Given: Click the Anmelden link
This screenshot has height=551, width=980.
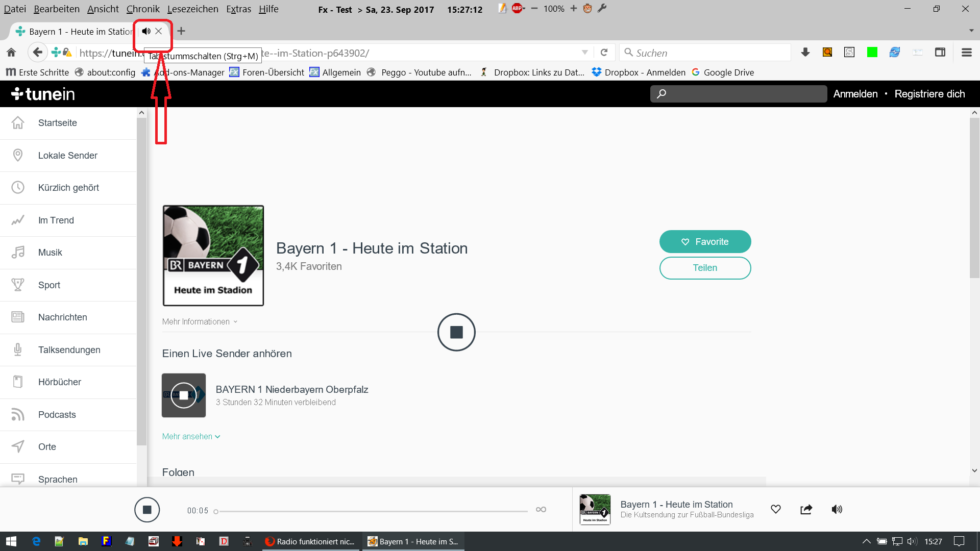Looking at the screenshot, I should 855,94.
